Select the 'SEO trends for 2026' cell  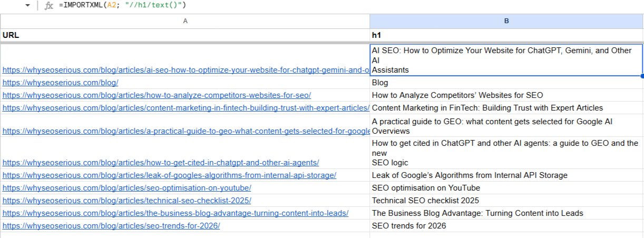point(506,226)
